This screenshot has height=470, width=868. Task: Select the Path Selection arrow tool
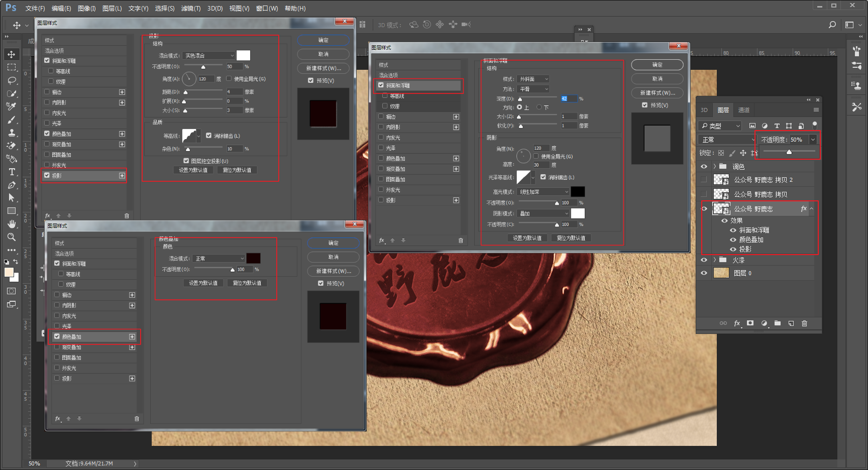click(12, 198)
